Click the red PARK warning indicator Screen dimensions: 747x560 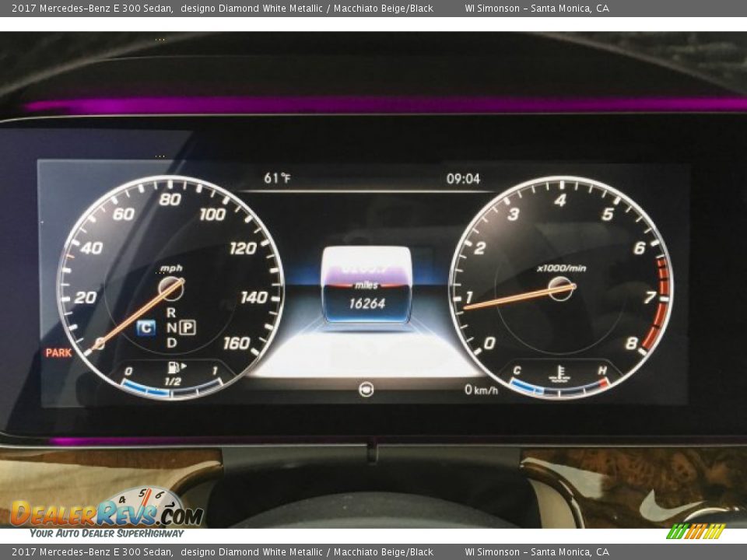point(58,352)
